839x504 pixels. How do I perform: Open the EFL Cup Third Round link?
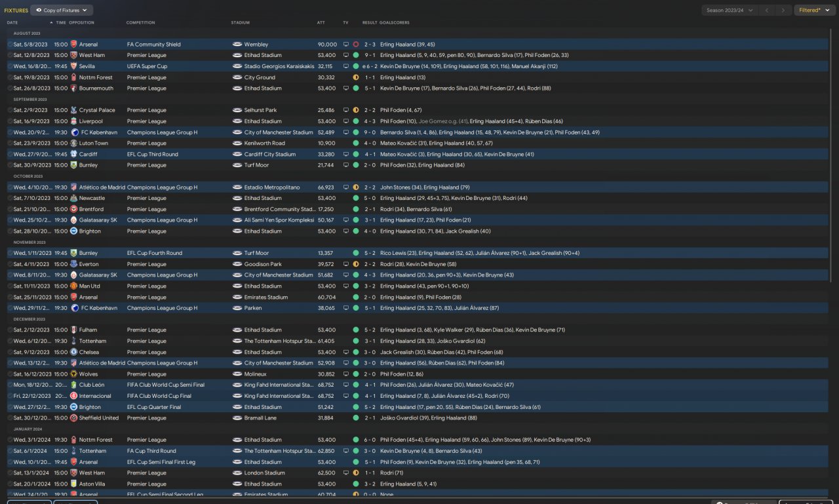pyautogui.click(x=152, y=155)
